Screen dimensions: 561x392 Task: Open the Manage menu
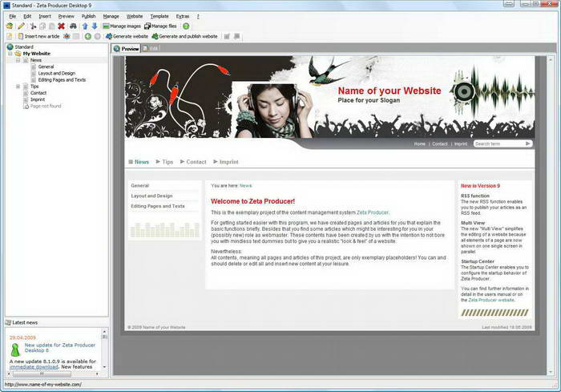111,17
